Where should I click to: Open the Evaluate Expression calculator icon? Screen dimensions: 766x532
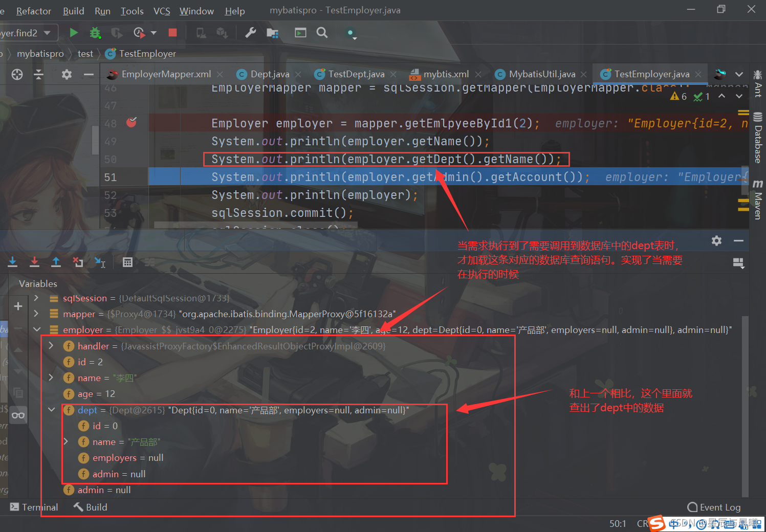(127, 262)
